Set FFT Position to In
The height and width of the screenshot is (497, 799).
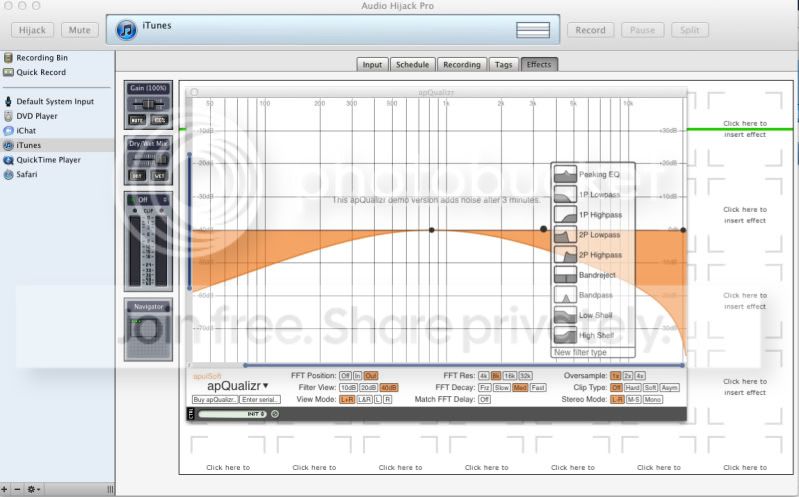coord(357,376)
